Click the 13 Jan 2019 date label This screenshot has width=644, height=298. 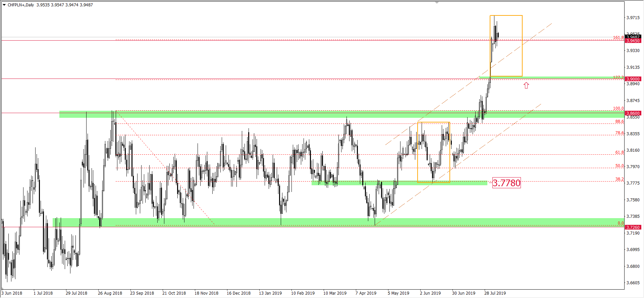tap(270, 293)
